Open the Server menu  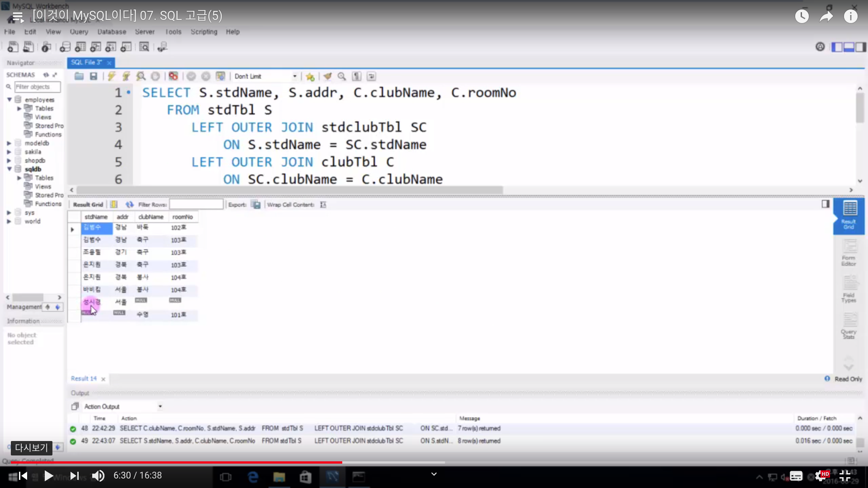(145, 32)
